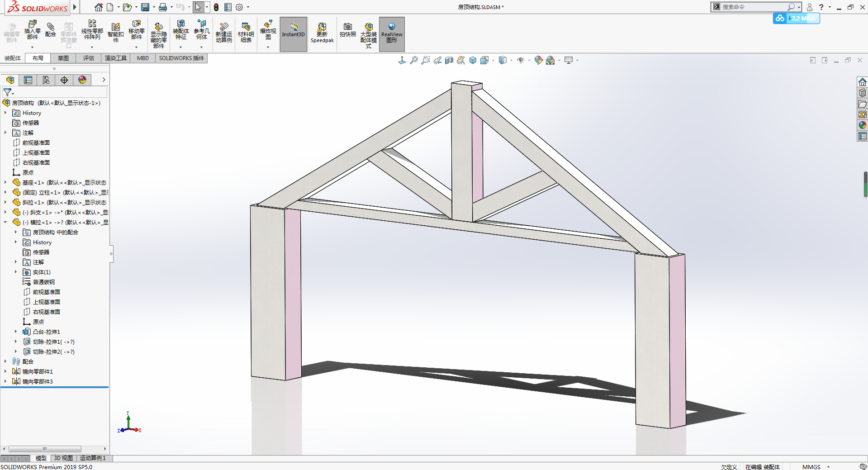Open the 插入零部件 dropdown arrow
This screenshot has height=470, width=868.
tap(32, 47)
